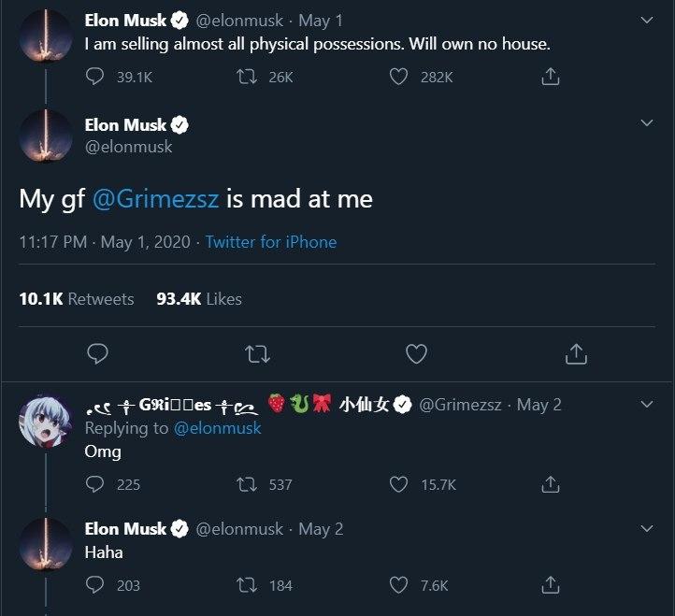Open Grimes' anime profile picture

pos(46,420)
